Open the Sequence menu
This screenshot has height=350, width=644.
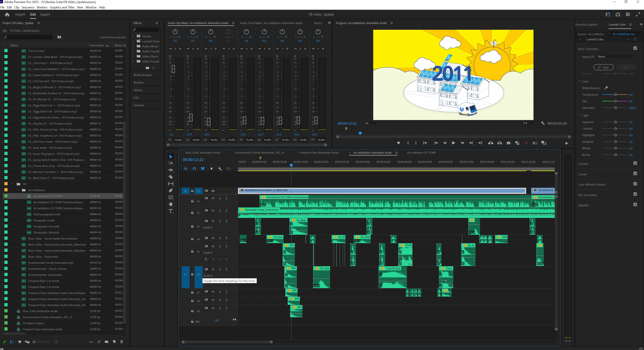[x=28, y=7]
